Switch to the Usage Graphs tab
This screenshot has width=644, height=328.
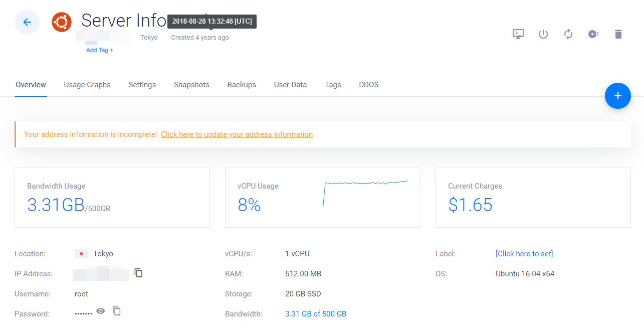(87, 85)
